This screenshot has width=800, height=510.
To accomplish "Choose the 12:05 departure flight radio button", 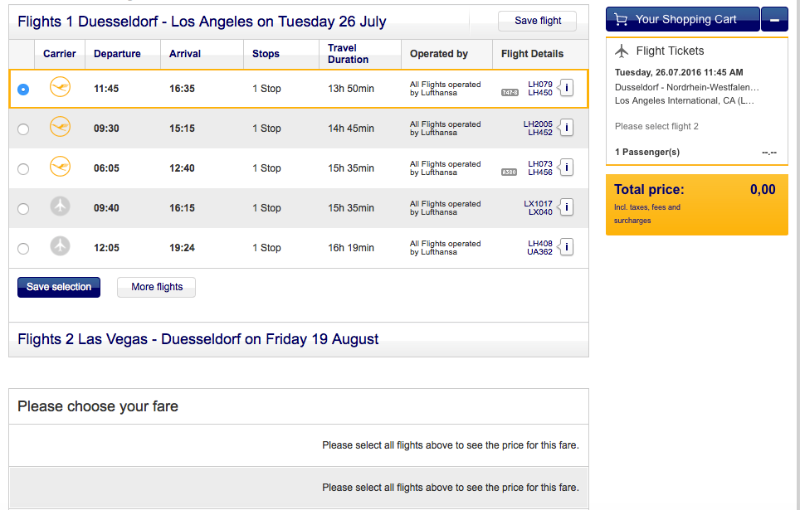I will 24,248.
